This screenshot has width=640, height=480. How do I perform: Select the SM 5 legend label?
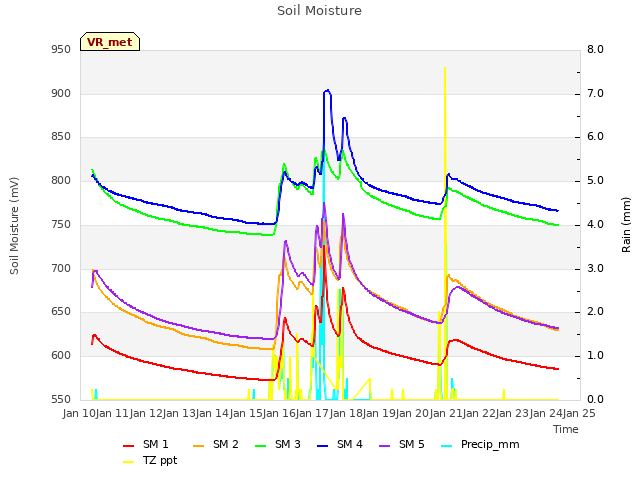[x=412, y=444]
